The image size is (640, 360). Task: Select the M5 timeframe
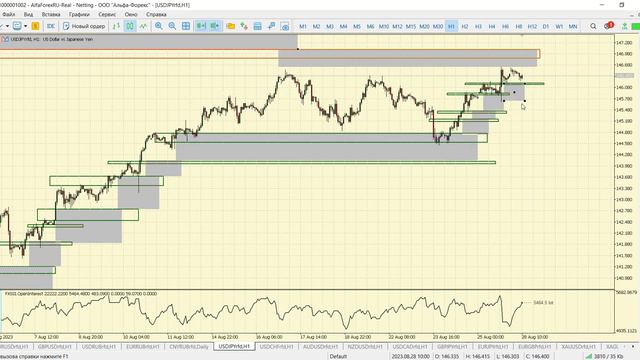[x=357, y=26]
